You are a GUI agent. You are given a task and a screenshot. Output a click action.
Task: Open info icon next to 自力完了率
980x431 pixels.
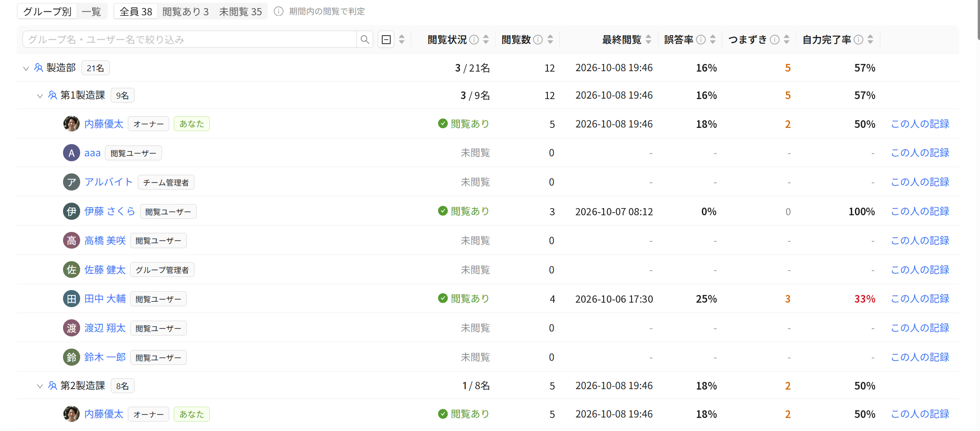click(x=858, y=40)
